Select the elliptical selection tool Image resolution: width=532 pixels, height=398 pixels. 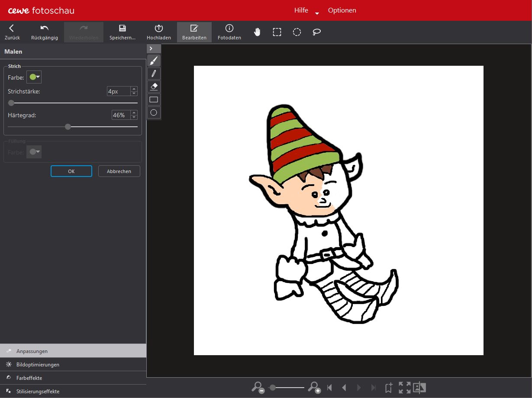[x=297, y=32]
